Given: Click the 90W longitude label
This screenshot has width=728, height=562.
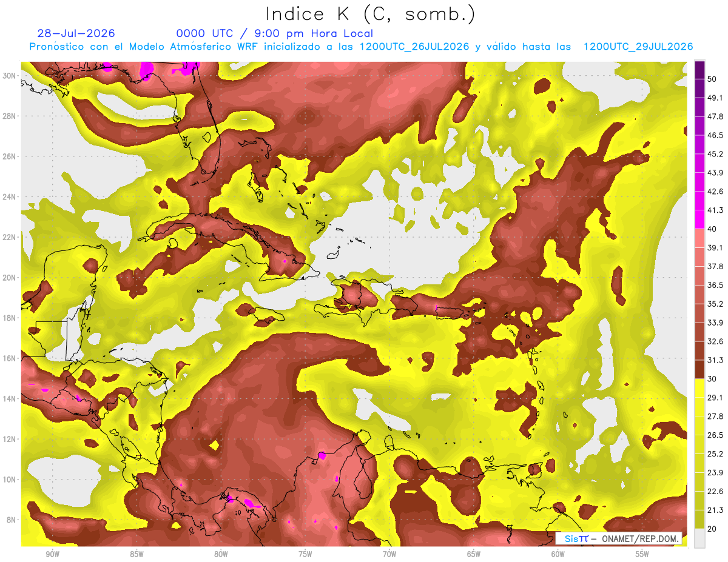Looking at the screenshot, I should 52,554.
